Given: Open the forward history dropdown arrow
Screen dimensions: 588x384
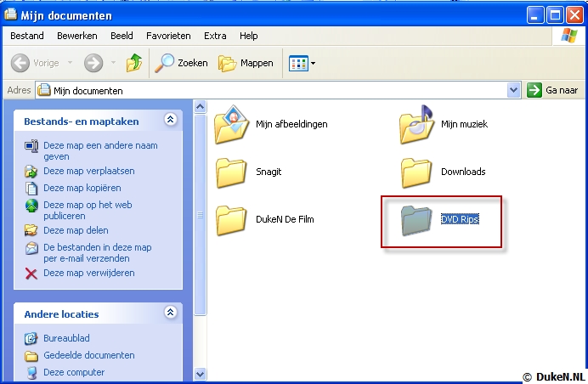Looking at the screenshot, I should click(113, 63).
